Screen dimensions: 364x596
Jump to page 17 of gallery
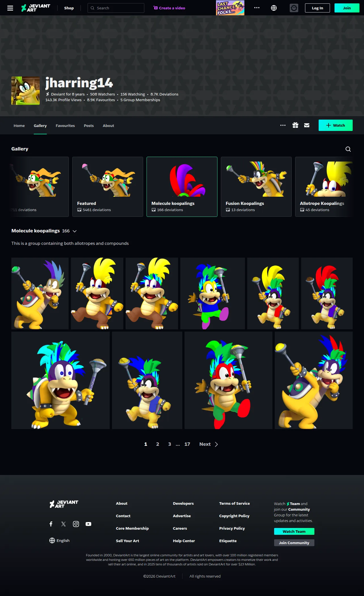[187, 444]
